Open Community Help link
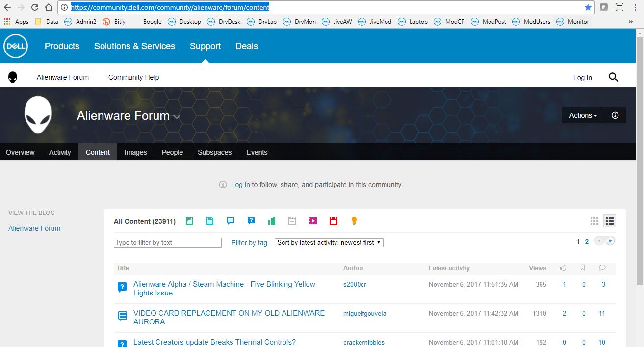The height and width of the screenshot is (347, 644). 133,77
